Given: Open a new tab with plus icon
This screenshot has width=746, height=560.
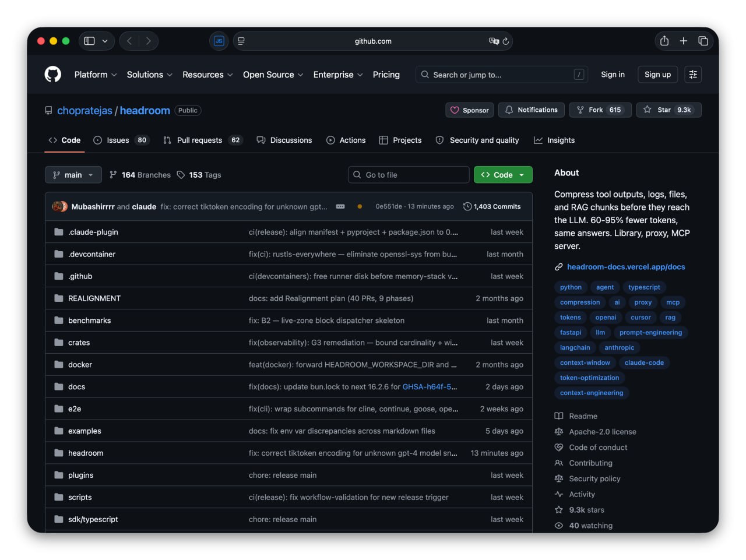Looking at the screenshot, I should 684,41.
